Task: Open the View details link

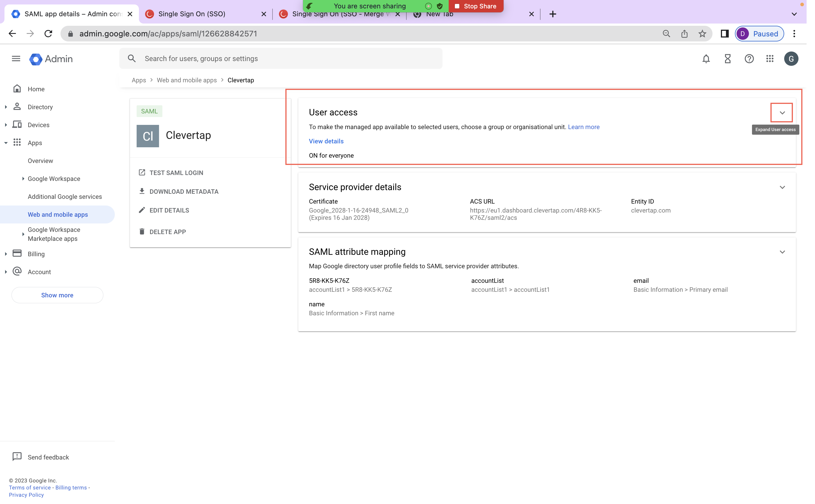Action: 326,141
